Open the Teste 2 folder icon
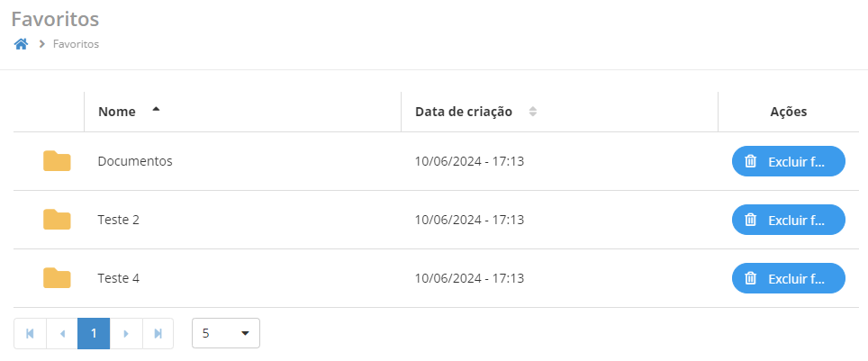The image size is (868, 361). point(57,220)
